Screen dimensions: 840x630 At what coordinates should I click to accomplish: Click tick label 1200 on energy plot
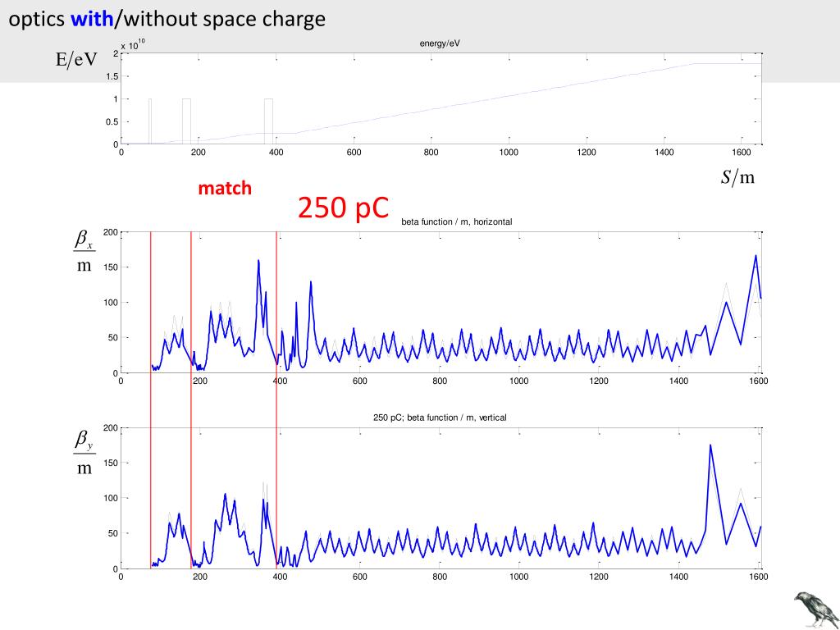586,152
